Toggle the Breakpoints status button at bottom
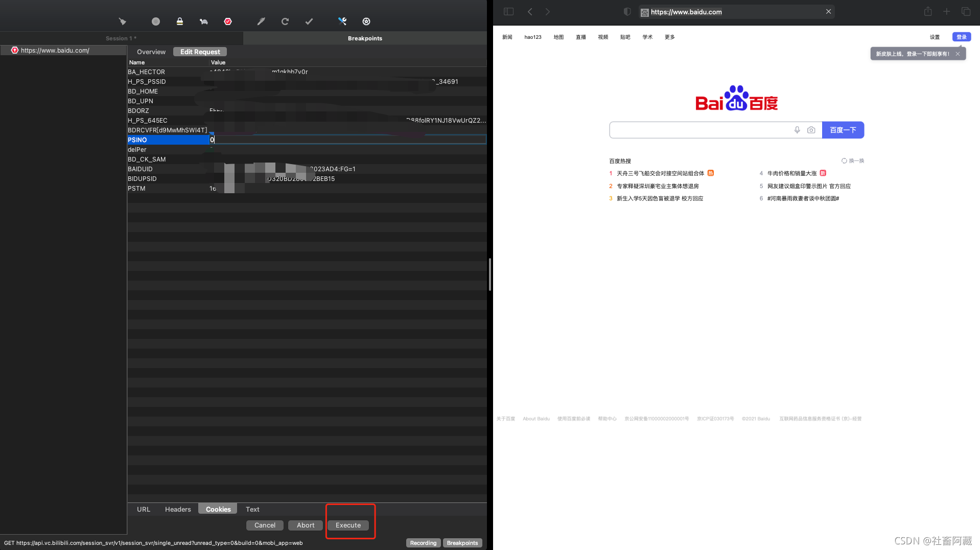The image size is (980, 550). (x=462, y=543)
